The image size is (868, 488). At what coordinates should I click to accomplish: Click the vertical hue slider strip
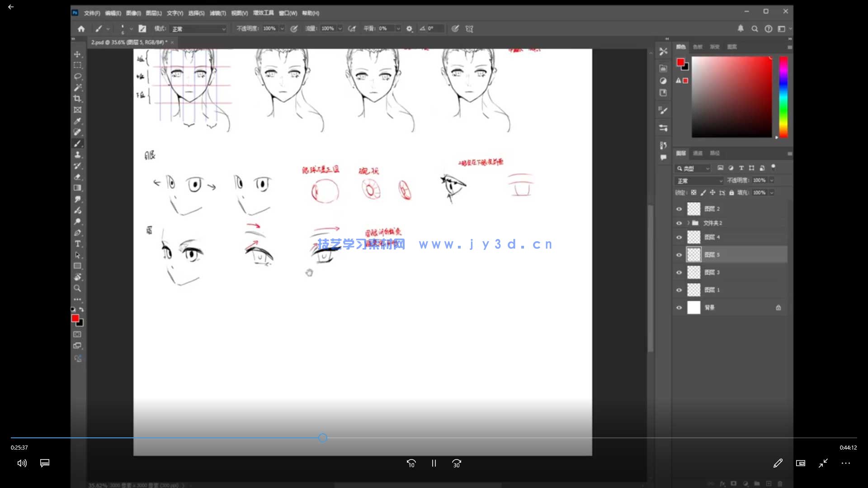pos(783,97)
